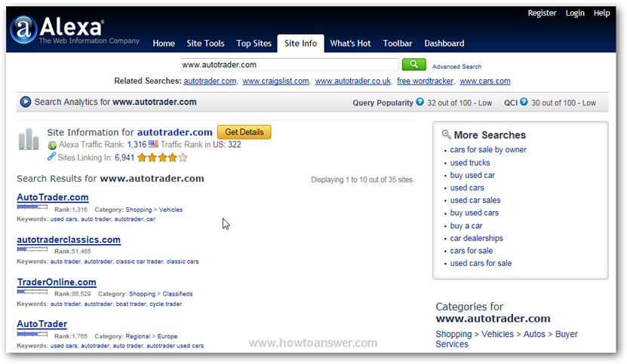Click magnifier icon beside More Searches
Image resolution: width=627 pixels, height=364 pixels.
(446, 134)
